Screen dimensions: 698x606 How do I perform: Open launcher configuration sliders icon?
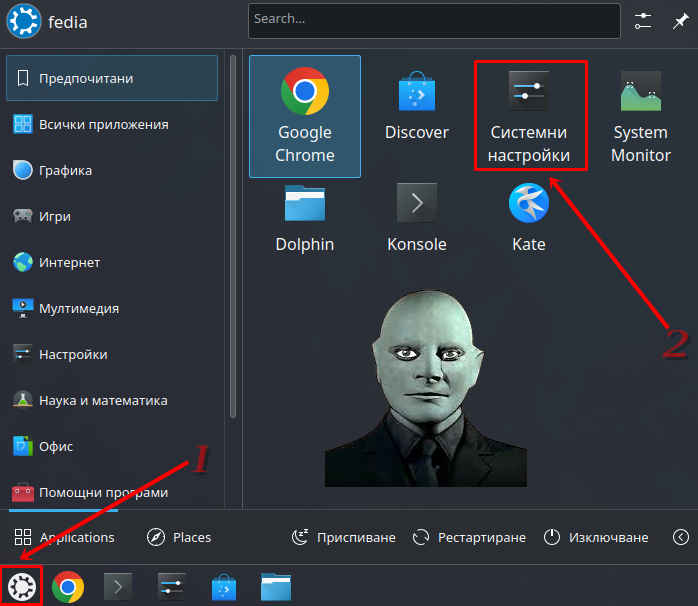[x=643, y=21]
